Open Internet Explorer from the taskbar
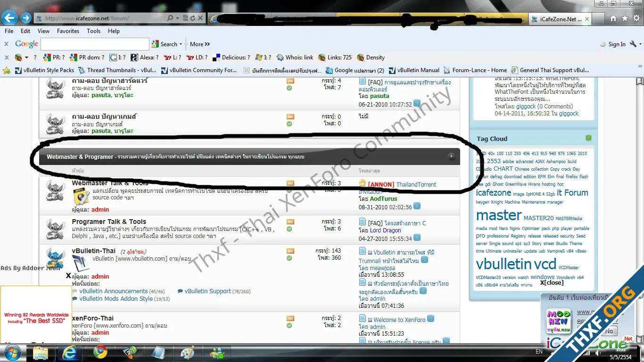This screenshot has height=362, width=644. coord(69,353)
